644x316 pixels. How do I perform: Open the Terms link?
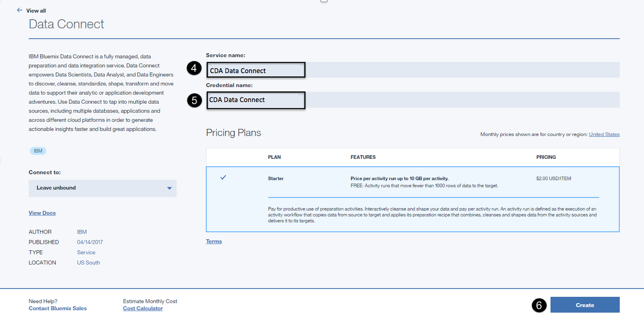tap(214, 241)
